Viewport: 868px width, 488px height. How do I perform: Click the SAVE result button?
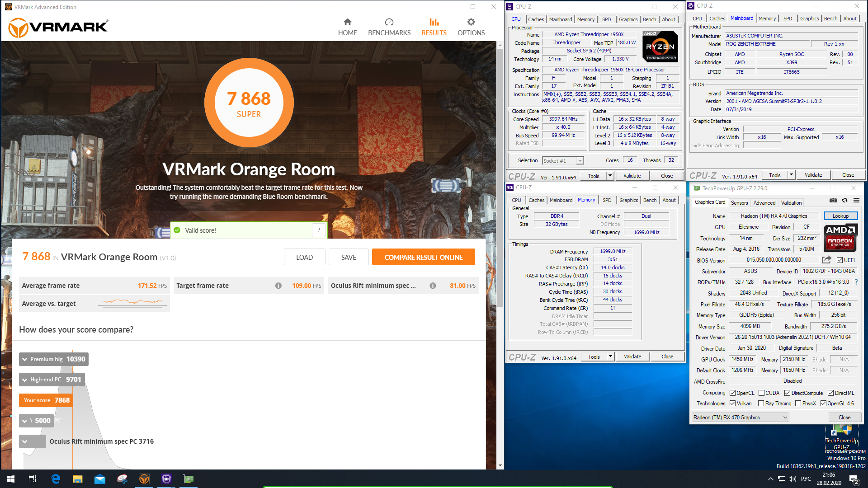349,257
